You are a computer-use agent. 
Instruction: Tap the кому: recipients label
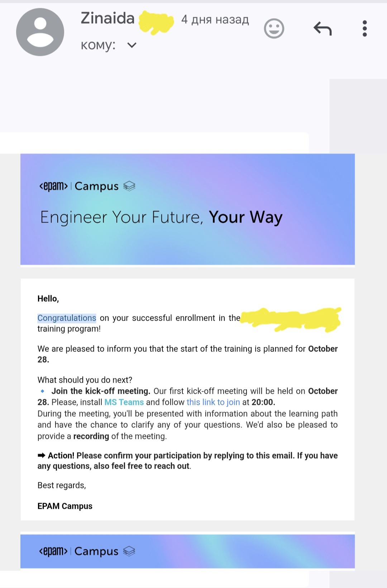point(98,45)
